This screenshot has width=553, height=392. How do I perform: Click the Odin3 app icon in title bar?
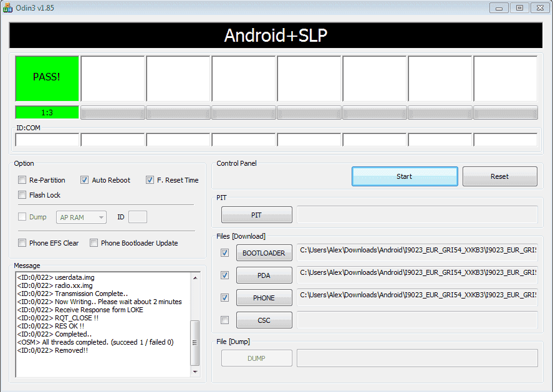7,7
